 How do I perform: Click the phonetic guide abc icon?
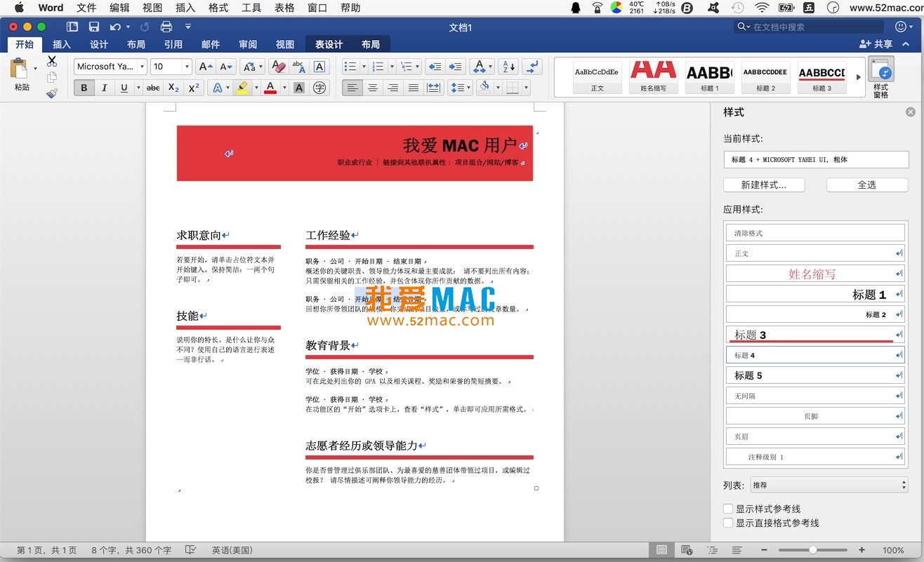click(299, 67)
